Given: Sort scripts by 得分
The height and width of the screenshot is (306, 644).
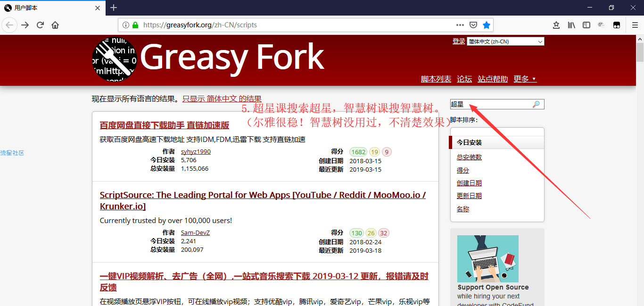Looking at the screenshot, I should pos(463,170).
